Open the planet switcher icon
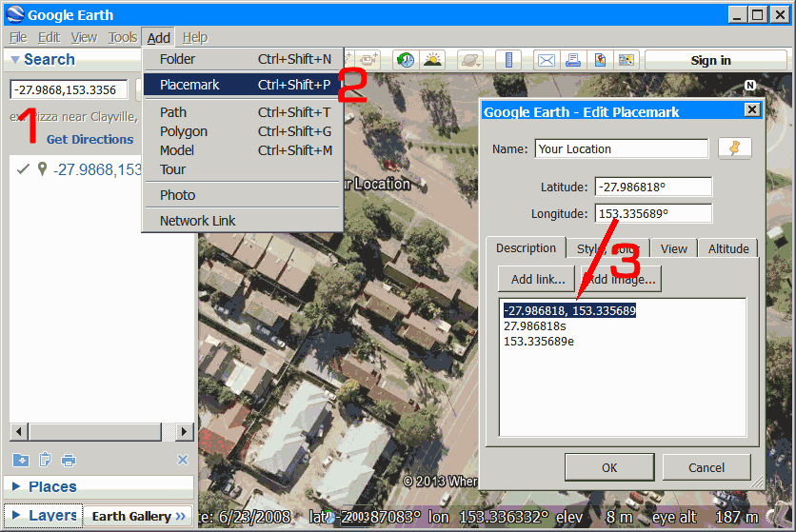 coord(470,60)
